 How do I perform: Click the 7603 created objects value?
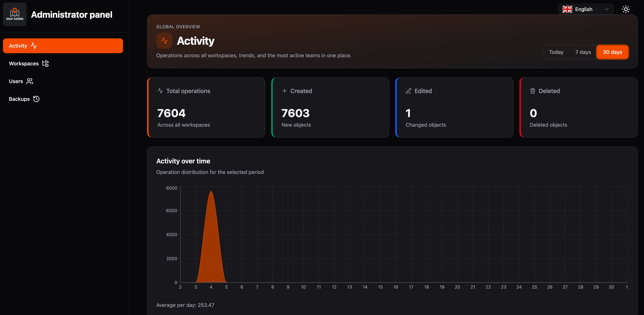point(295,113)
